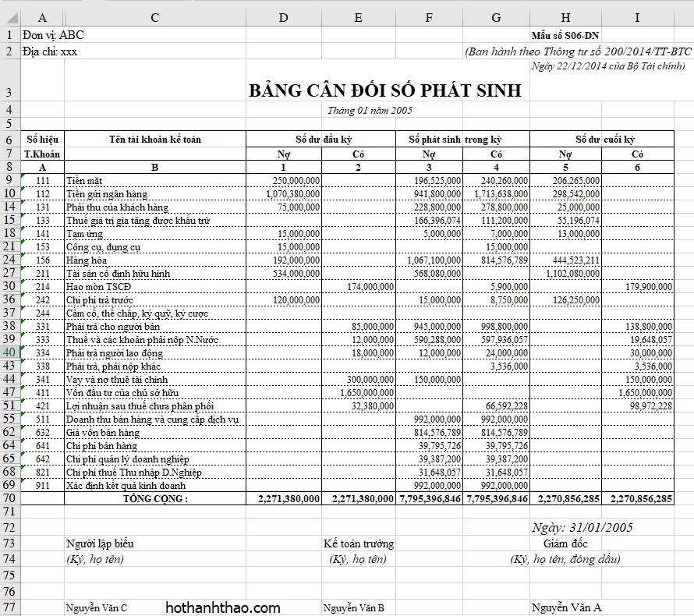
Task: Click the value 1,713,638,000
Action: tap(501, 194)
